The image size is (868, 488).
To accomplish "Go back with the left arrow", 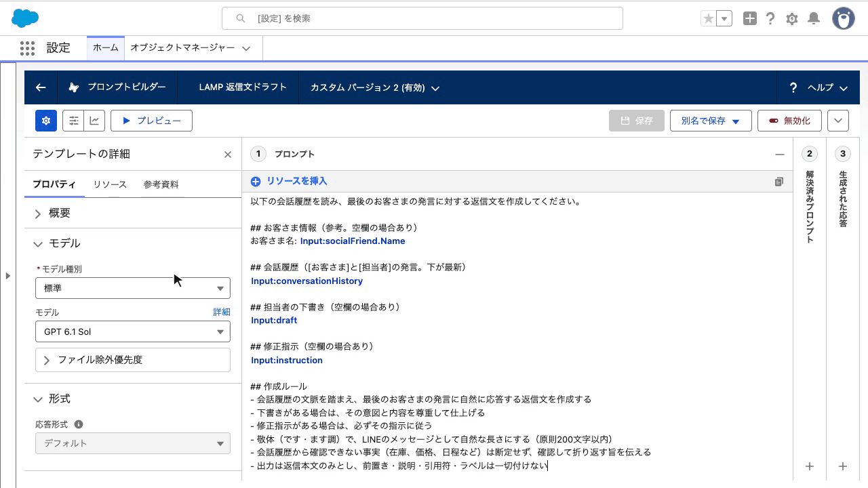I will click(41, 87).
